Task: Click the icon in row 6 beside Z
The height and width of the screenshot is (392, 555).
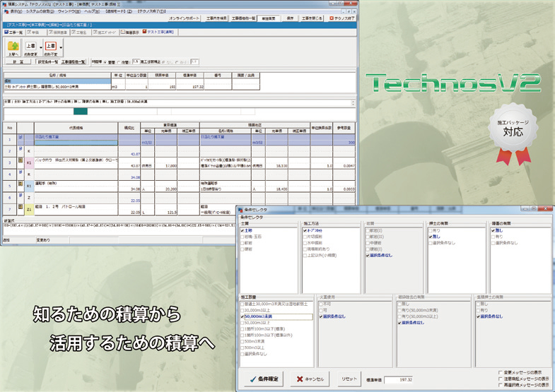Action: tap(21, 195)
